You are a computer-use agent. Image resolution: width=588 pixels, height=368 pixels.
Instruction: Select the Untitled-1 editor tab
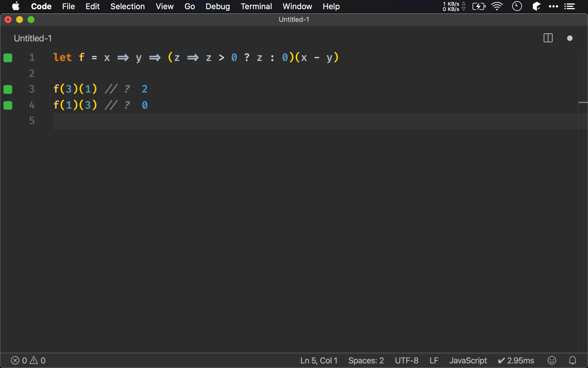click(x=33, y=38)
